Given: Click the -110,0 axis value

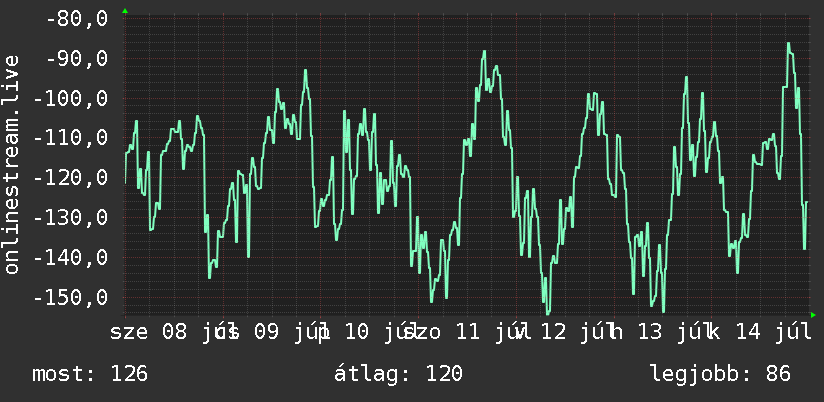Looking at the screenshot, I should [71, 138].
